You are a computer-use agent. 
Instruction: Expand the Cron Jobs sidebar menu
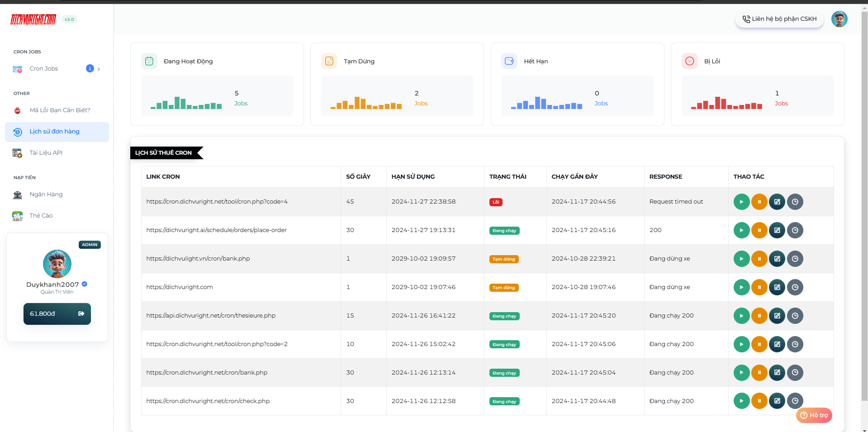(57, 69)
